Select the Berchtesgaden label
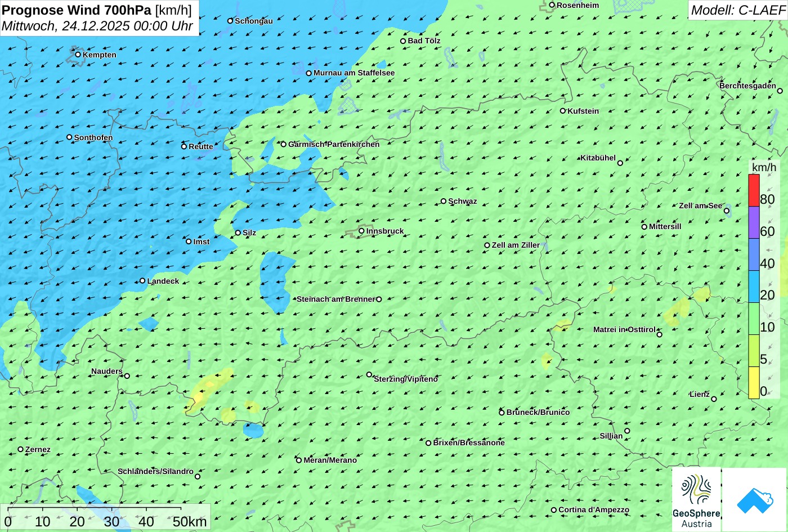Screen dimensions: 788x532 [x=747, y=86]
